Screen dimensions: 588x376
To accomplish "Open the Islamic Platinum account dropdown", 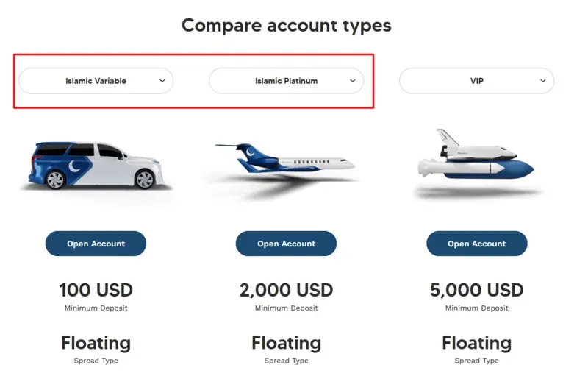I will click(x=286, y=81).
